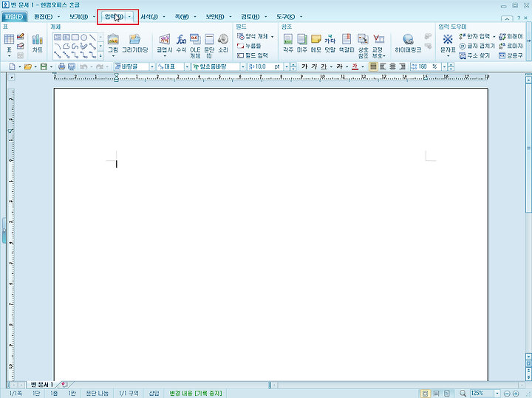Screen dimensions: 532x398
Task: Toggle strikethrough 가 formatting
Action: point(339,66)
